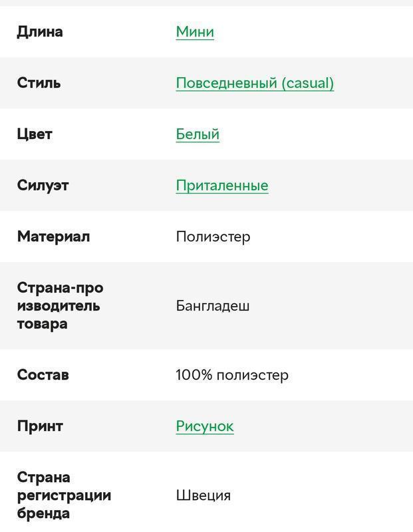Click the Полиэстер material value
The width and height of the screenshot is (413, 532).
coord(213,237)
